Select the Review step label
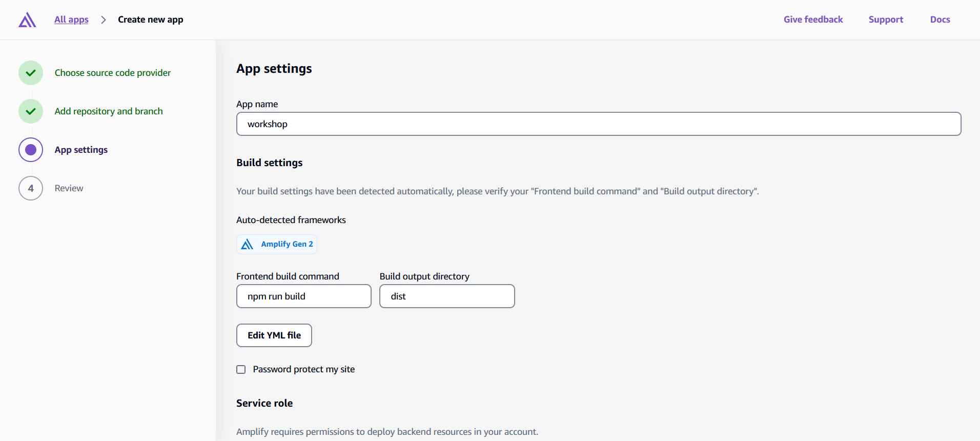 [x=69, y=188]
